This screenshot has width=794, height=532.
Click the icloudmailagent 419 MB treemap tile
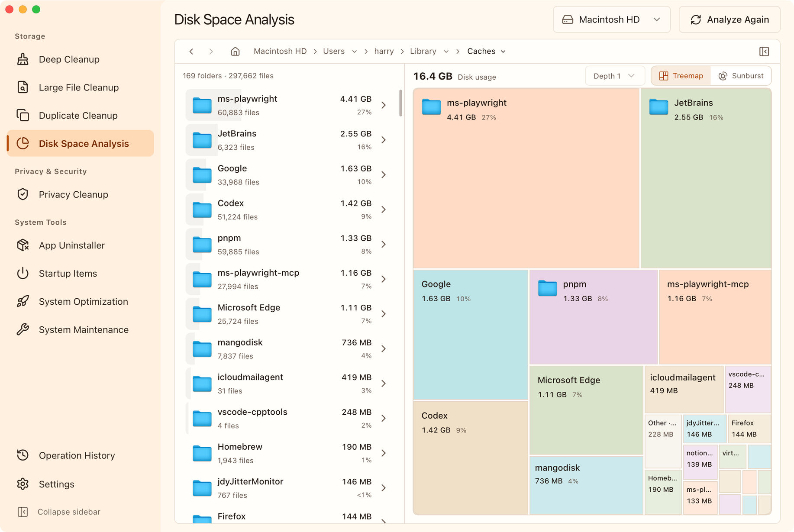[684, 389]
